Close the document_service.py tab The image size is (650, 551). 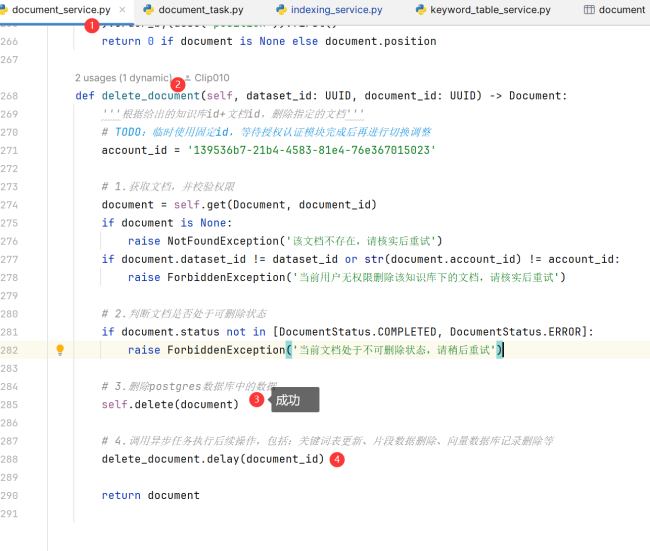tap(122, 10)
